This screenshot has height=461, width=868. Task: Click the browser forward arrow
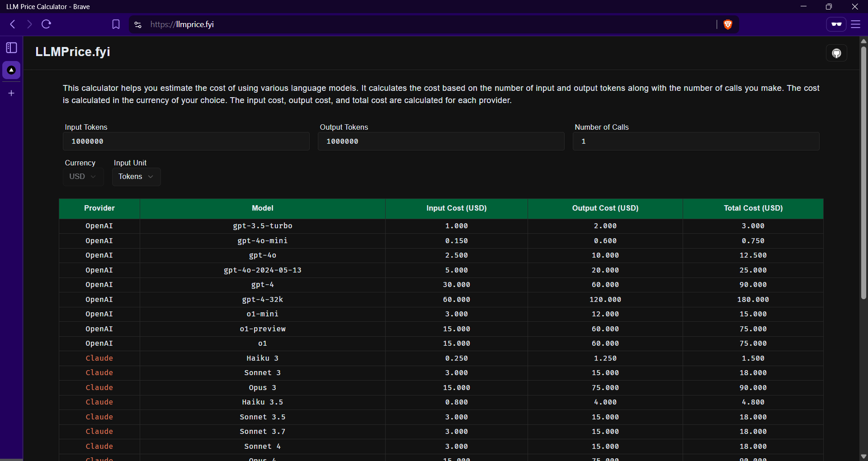click(x=29, y=24)
